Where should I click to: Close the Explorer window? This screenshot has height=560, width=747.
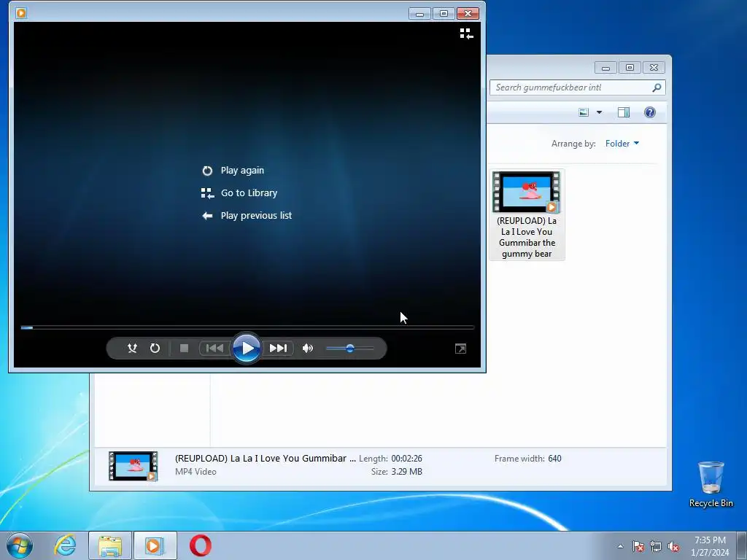[654, 68]
